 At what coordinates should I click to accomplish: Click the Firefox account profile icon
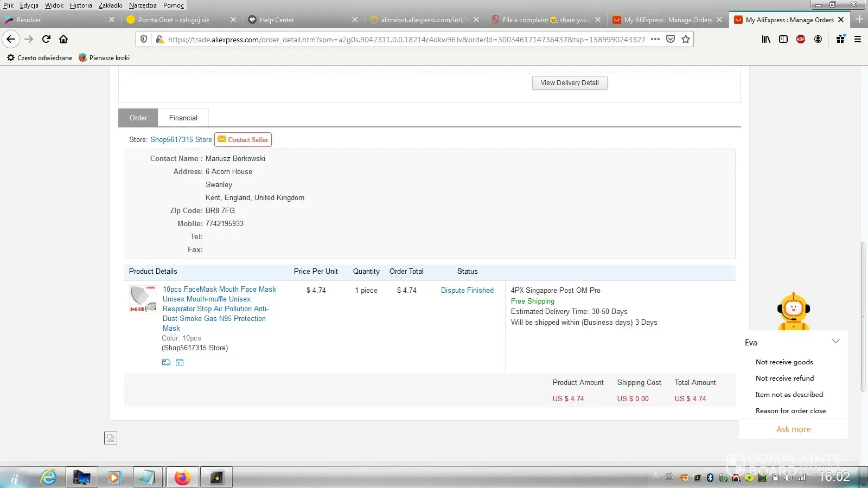(x=818, y=39)
